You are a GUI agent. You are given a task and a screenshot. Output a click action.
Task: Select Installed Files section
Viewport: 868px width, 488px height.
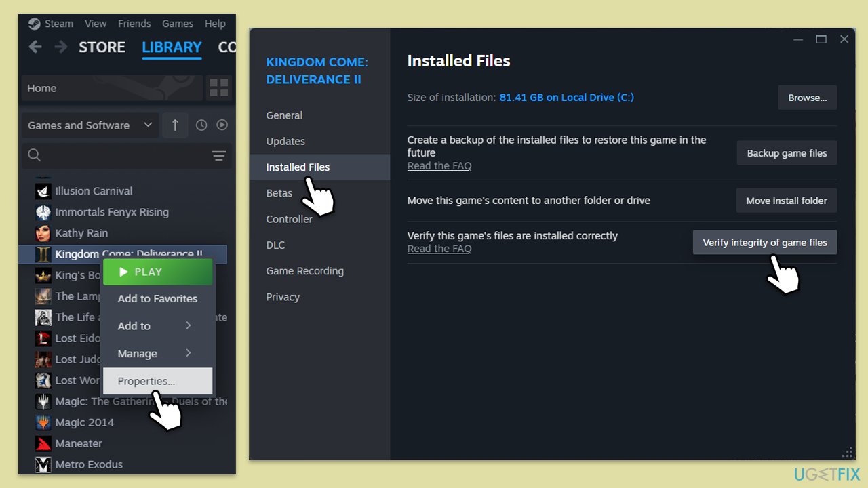coord(319,167)
